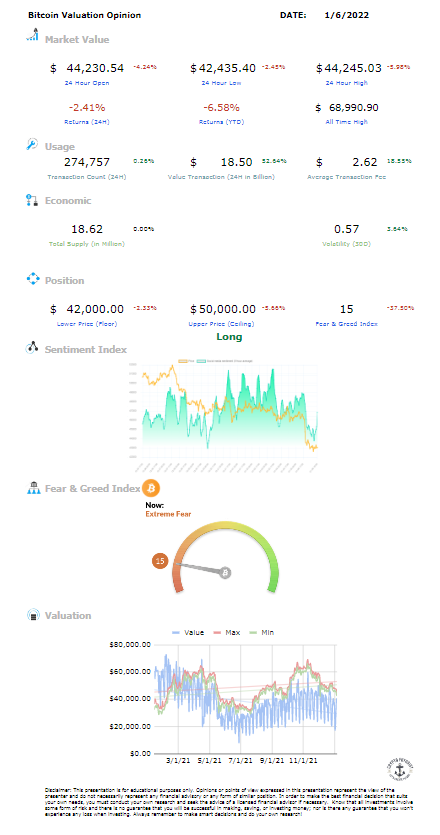Click the orange Bitcoin logo icon
The width and height of the screenshot is (440, 835).
(x=151, y=488)
